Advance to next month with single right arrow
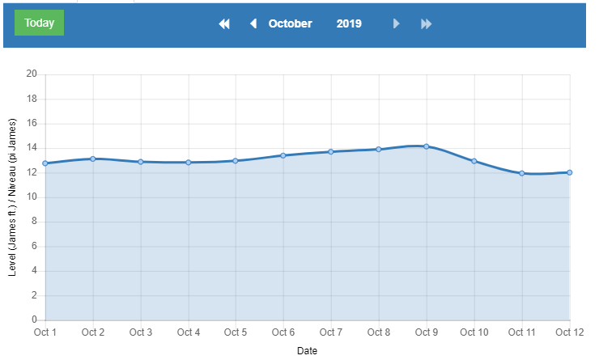Viewport: 599px width, 364px height. tap(396, 24)
